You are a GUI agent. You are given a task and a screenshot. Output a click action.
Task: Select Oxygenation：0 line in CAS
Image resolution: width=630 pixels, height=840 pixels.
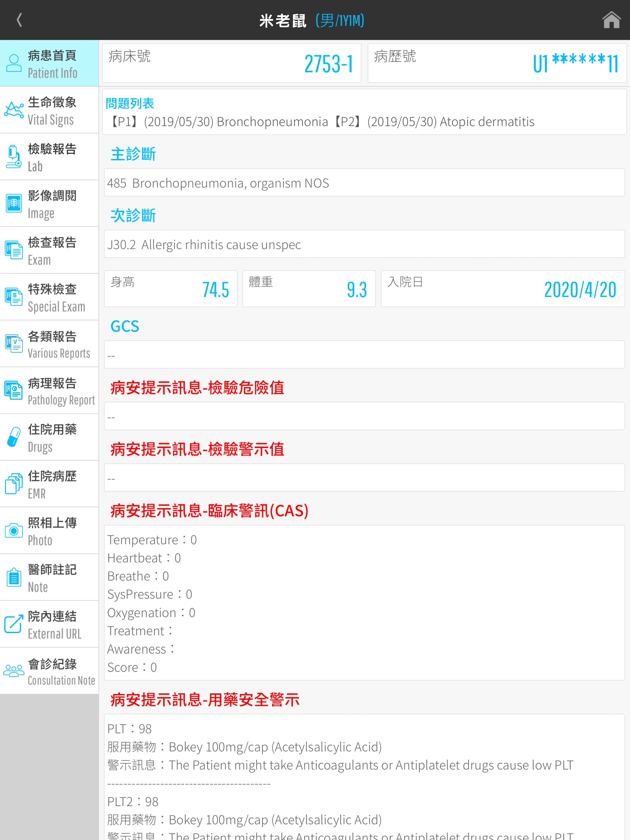pos(151,612)
